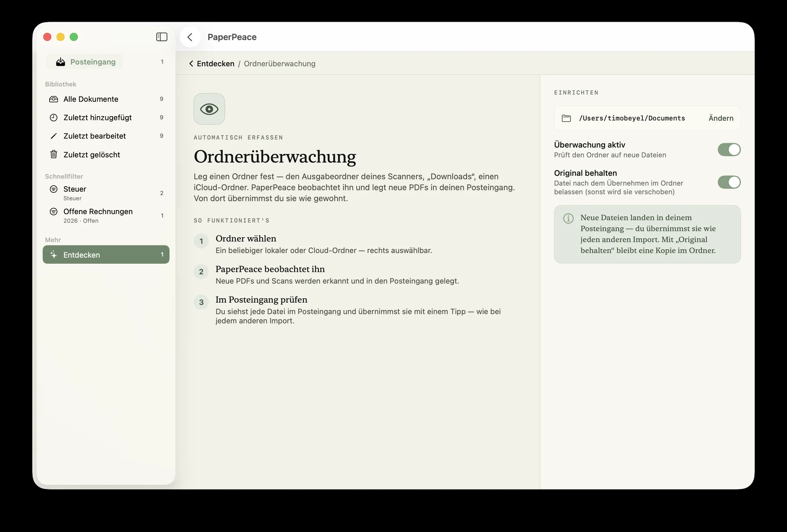787x532 pixels.
Task: Click the SO FUNKTIONIERT'S label
Action: [x=231, y=220]
